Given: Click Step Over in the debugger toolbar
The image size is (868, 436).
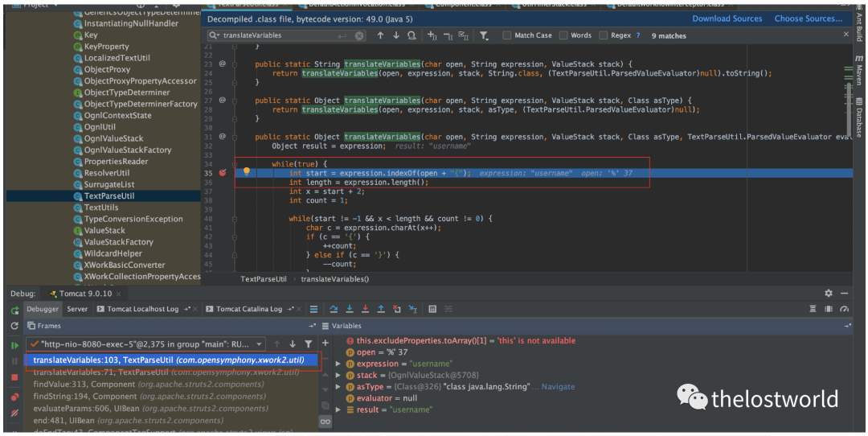Looking at the screenshot, I should pos(334,309).
